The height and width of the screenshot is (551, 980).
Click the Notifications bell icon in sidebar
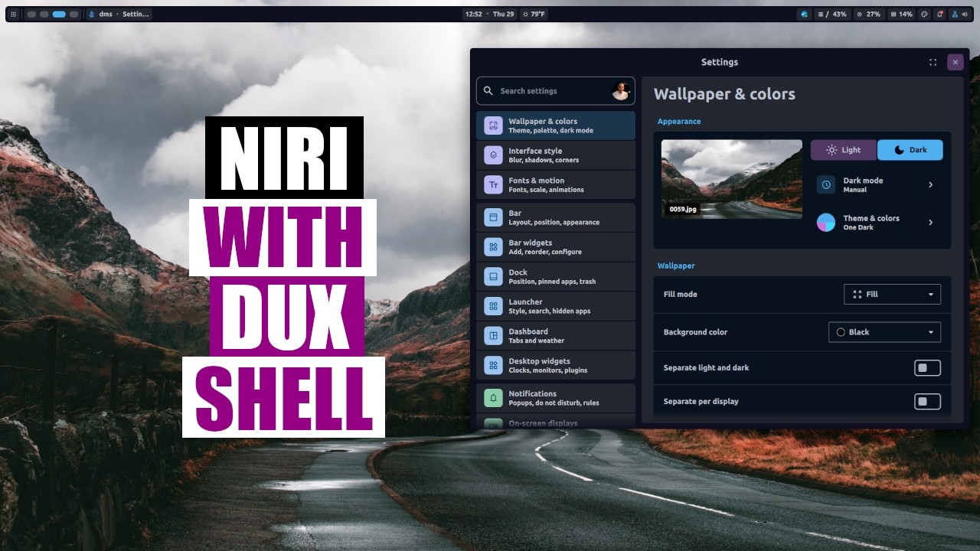coord(493,398)
